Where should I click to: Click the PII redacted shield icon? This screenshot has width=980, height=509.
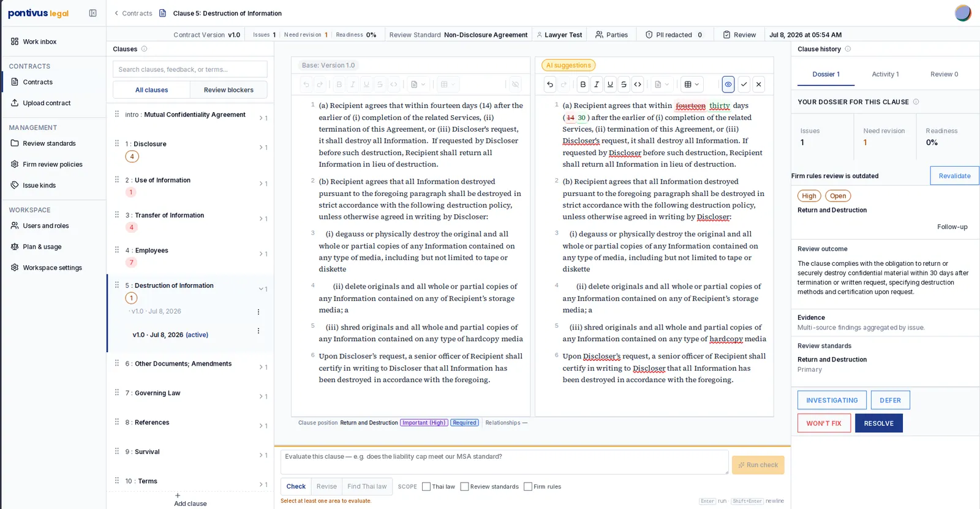click(x=649, y=34)
